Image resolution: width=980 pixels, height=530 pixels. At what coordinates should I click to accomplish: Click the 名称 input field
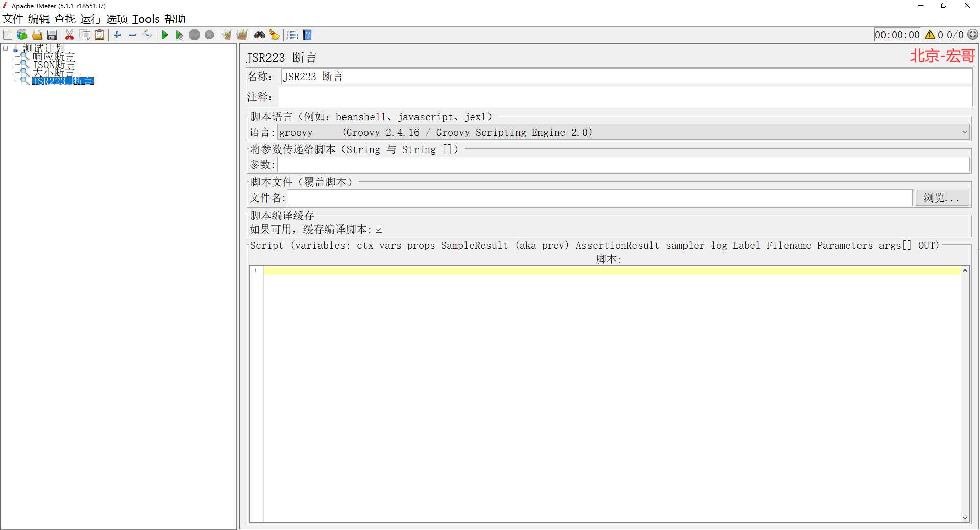tap(626, 77)
